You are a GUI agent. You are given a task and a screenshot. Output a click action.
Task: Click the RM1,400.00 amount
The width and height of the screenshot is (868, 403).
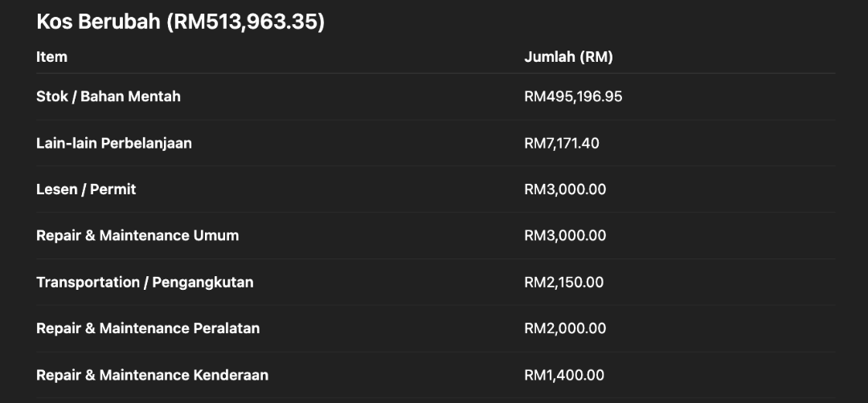click(564, 376)
